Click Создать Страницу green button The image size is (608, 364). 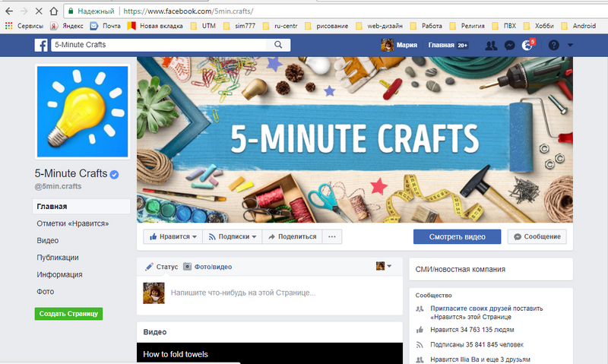tap(68, 314)
